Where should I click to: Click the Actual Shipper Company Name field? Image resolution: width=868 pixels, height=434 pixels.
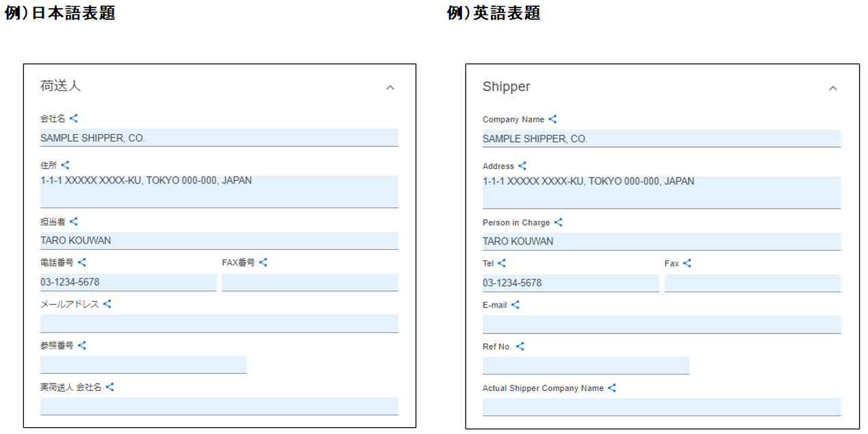(661, 407)
